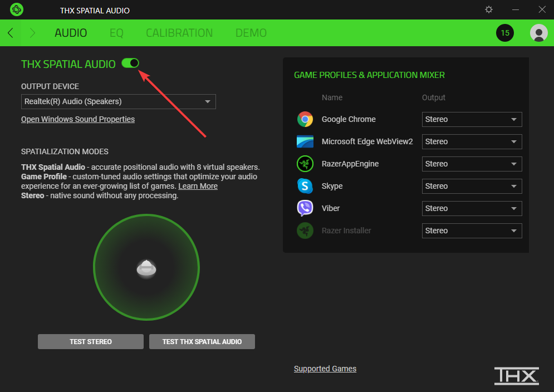Click Test THX Spatial Audio button
554x392 pixels.
(x=202, y=342)
